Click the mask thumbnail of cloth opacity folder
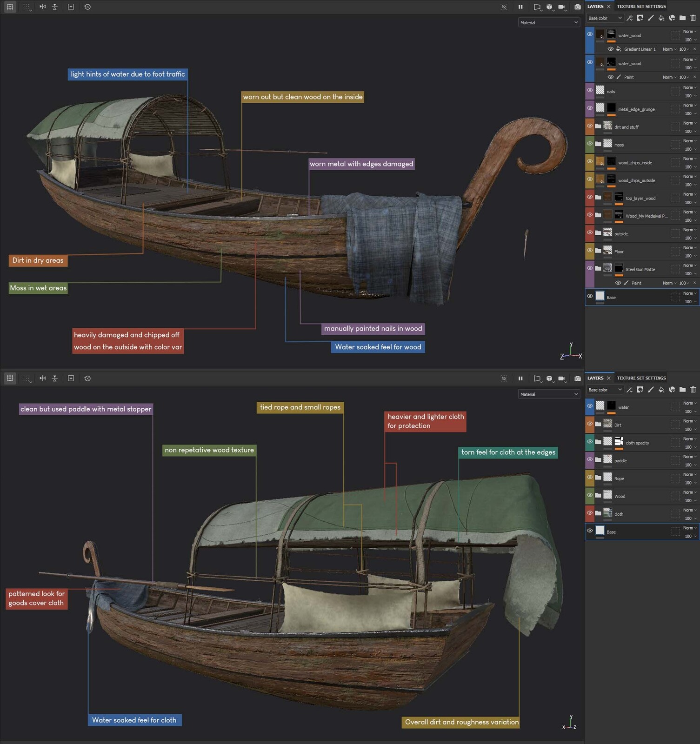 [619, 441]
